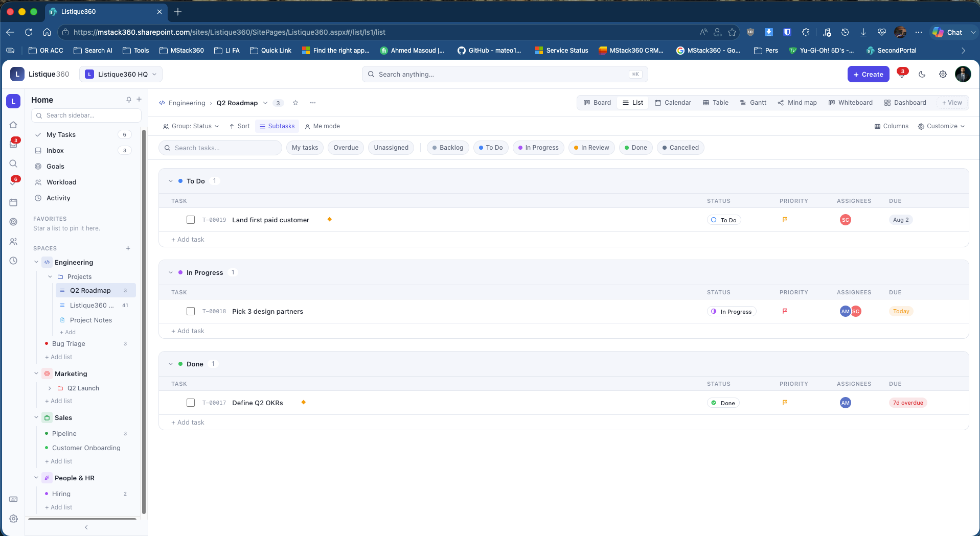This screenshot has width=980, height=536.
Task: Add a new space with the Spaces plus icon
Action: tap(128, 248)
